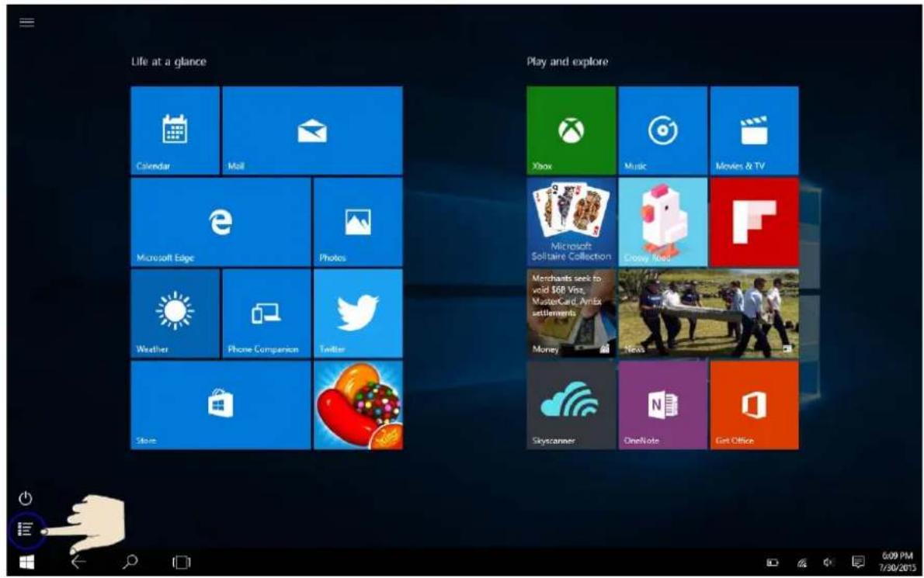Viewport: 924px width, 578px height.
Task: Open the Phone Companion tile
Action: tap(266, 313)
